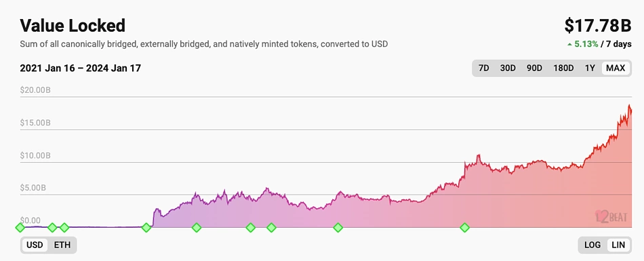Select the 7D time range
The height and width of the screenshot is (261, 644).
coord(484,68)
